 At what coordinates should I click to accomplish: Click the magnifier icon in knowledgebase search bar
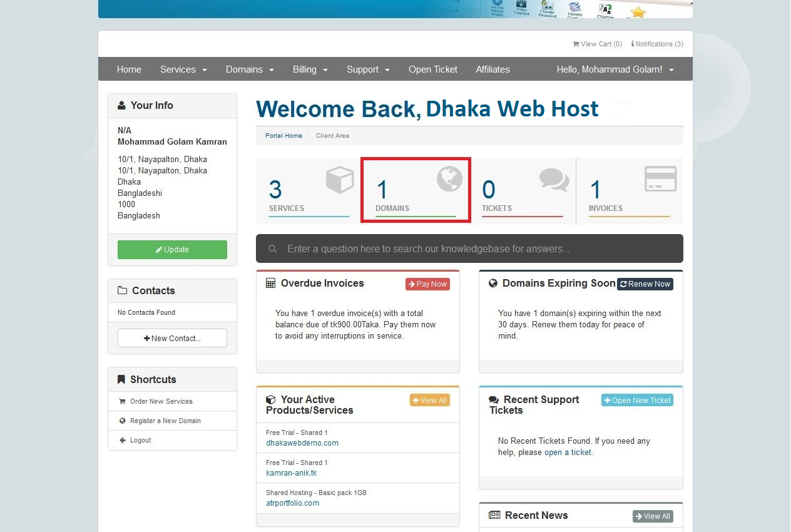[272, 248]
